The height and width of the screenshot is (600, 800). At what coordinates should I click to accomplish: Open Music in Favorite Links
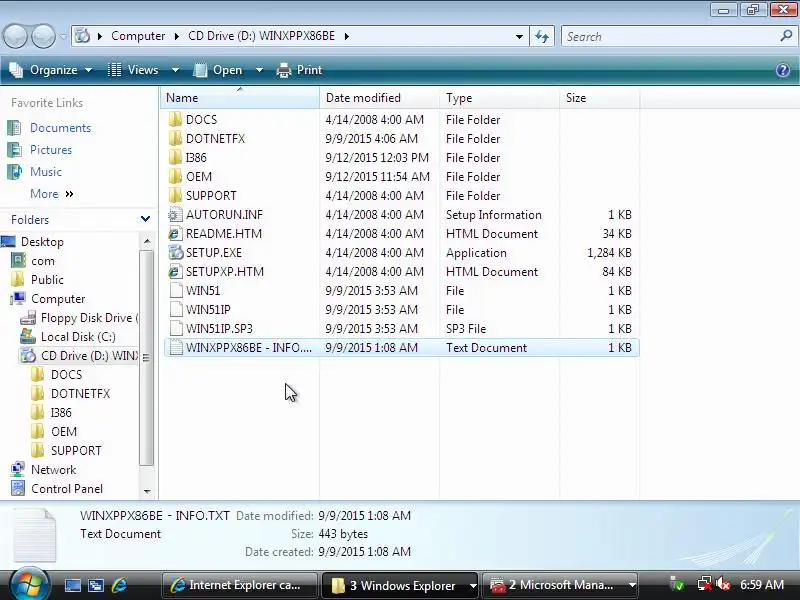pyautogui.click(x=45, y=171)
